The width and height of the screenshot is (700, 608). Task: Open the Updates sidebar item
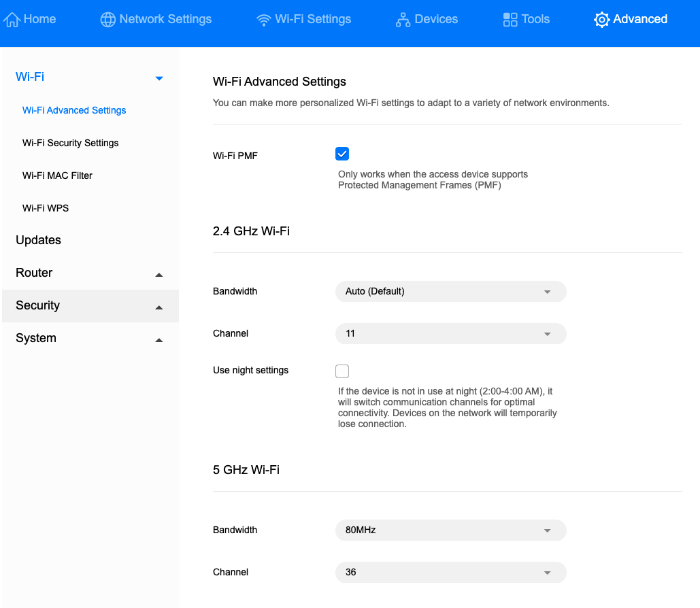coord(39,240)
